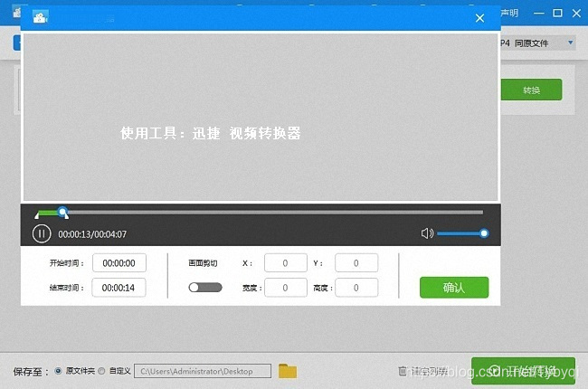
Task: Click the save path field C:\Users\Administrator\Desktop
Action: click(203, 371)
